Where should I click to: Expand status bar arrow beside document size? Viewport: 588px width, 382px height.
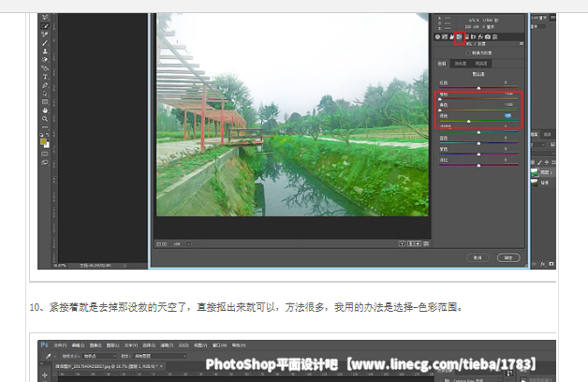click(125, 265)
